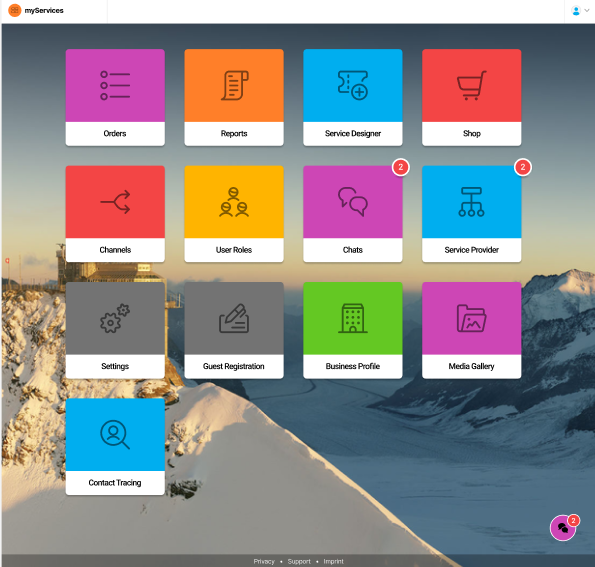Image resolution: width=595 pixels, height=567 pixels.
Task: Click the Reports tile label
Action: coord(234,134)
